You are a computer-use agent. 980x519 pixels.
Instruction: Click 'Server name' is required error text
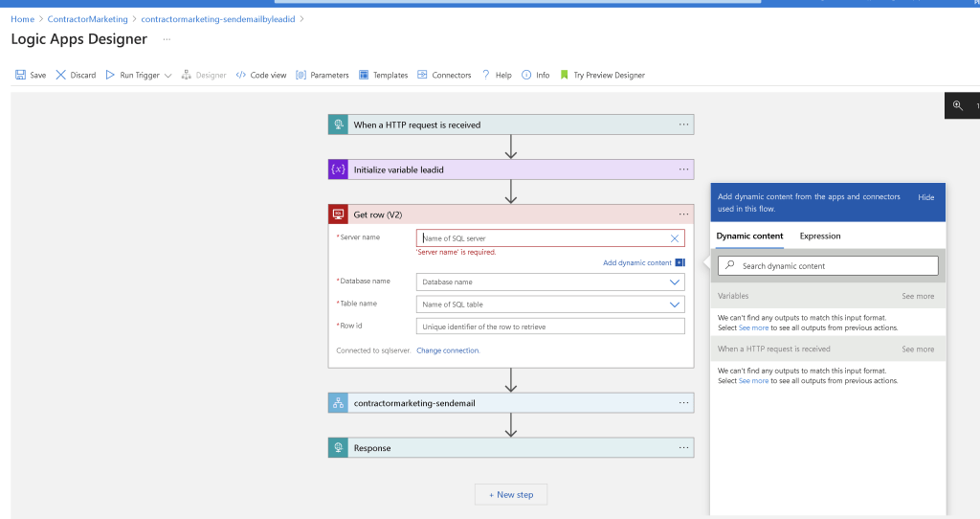[x=457, y=252]
